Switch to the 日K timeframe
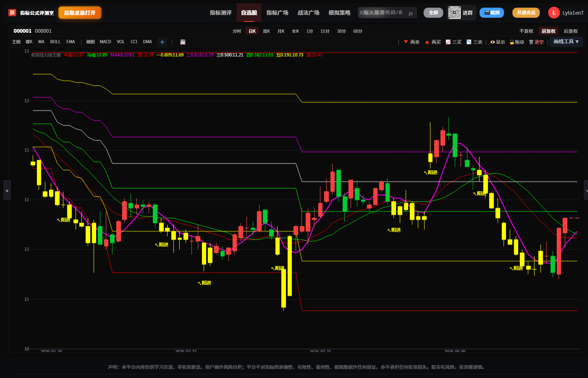This screenshot has height=378, width=588. pos(252,31)
